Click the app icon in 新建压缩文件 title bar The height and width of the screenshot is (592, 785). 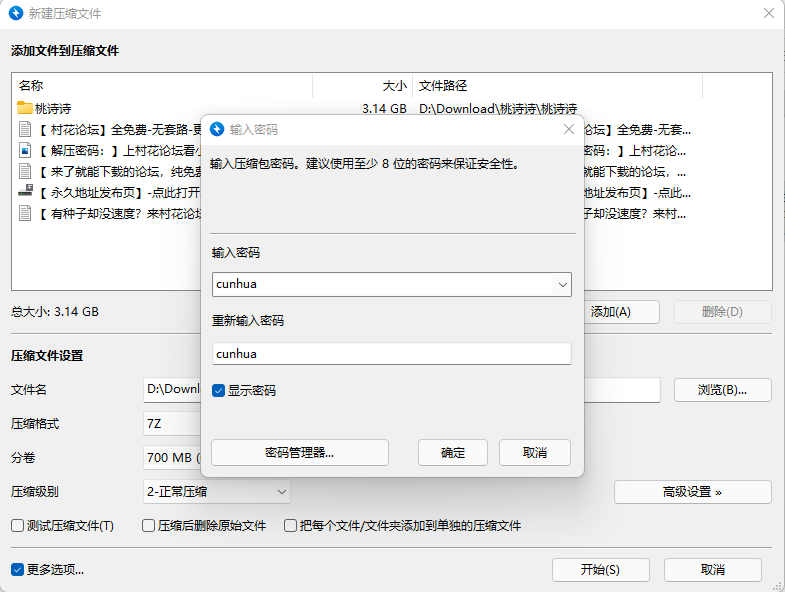click(17, 14)
